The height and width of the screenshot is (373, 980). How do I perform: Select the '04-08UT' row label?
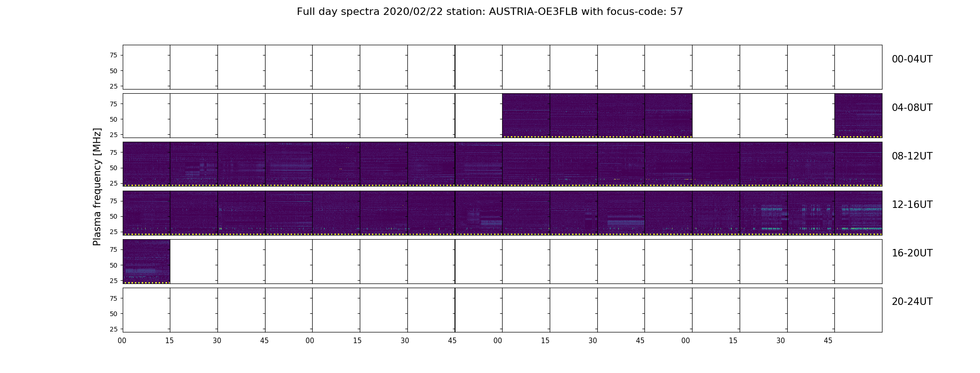pos(912,108)
